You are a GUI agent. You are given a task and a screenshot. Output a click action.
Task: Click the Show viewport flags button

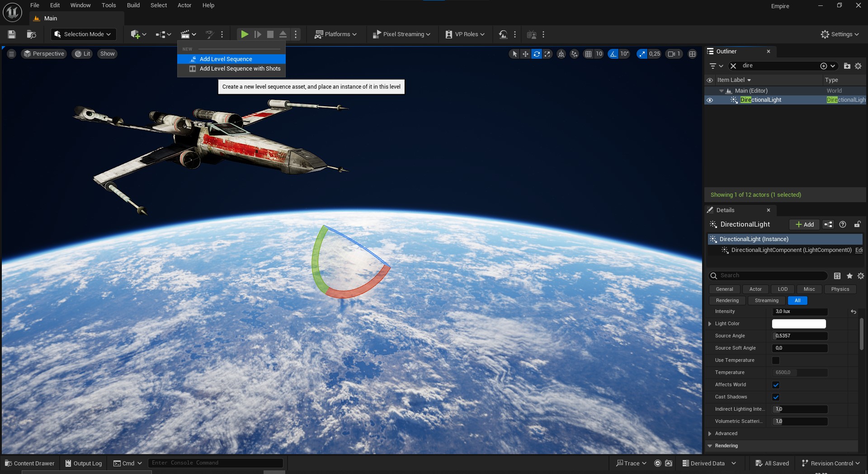[108, 54]
